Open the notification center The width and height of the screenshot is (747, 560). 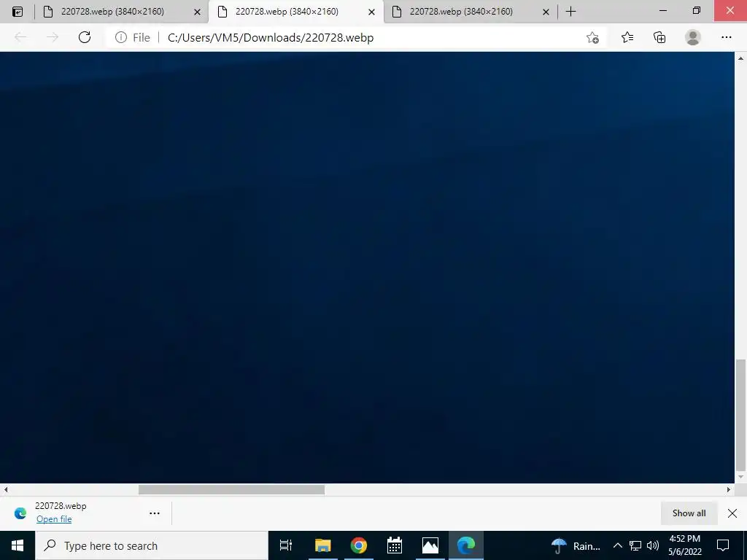click(723, 545)
